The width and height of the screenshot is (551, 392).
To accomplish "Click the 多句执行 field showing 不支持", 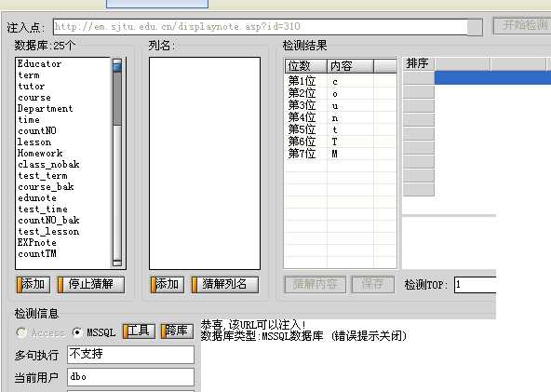I will [x=130, y=355].
